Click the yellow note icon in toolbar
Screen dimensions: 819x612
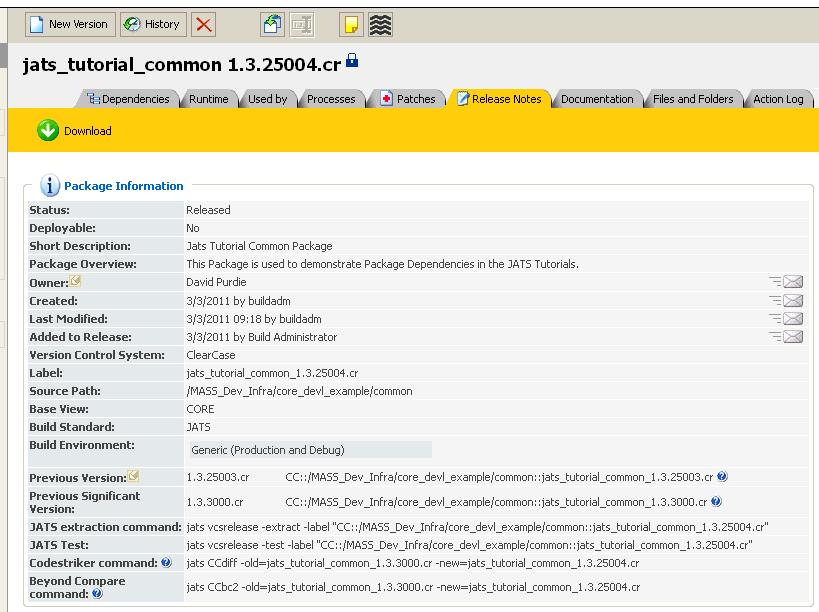point(351,25)
